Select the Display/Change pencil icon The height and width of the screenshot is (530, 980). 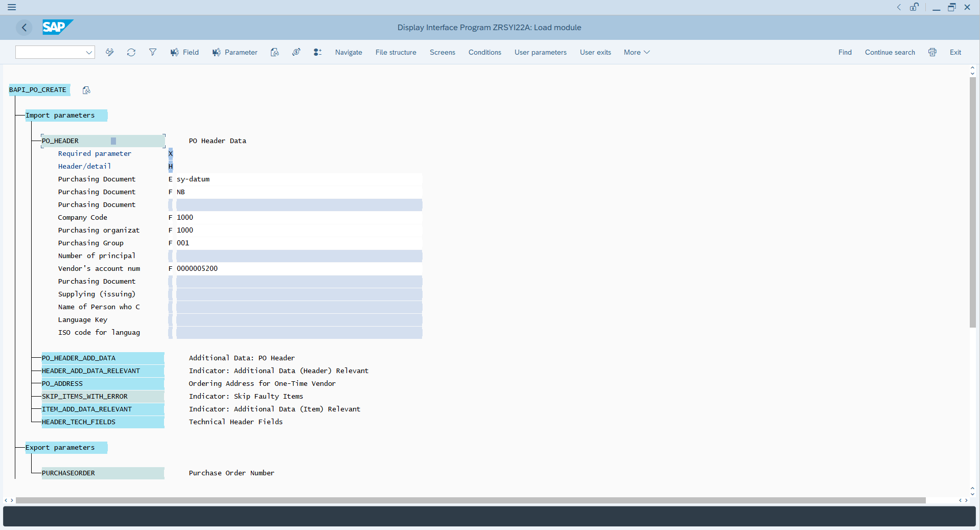109,52
